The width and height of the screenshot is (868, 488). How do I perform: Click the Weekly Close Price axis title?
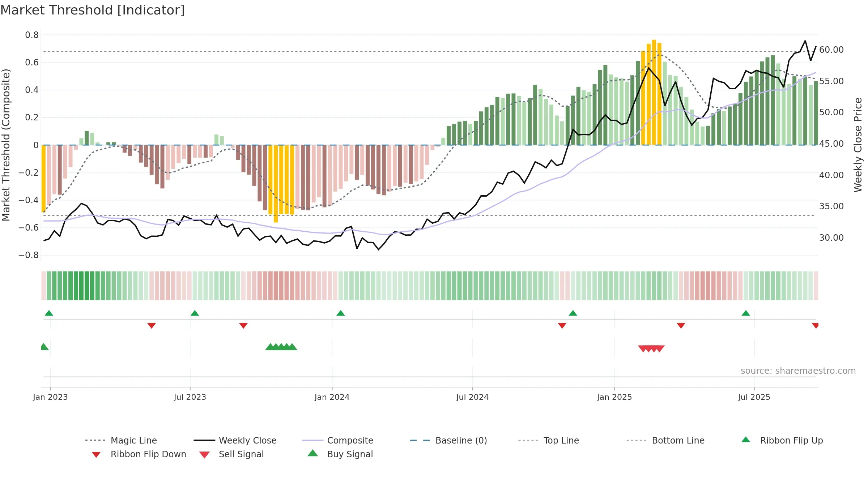858,145
